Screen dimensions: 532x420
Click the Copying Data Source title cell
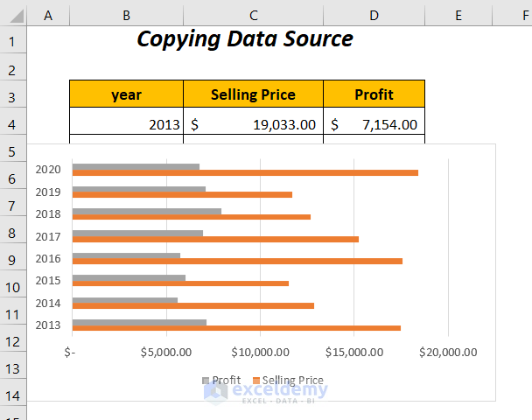(x=245, y=39)
